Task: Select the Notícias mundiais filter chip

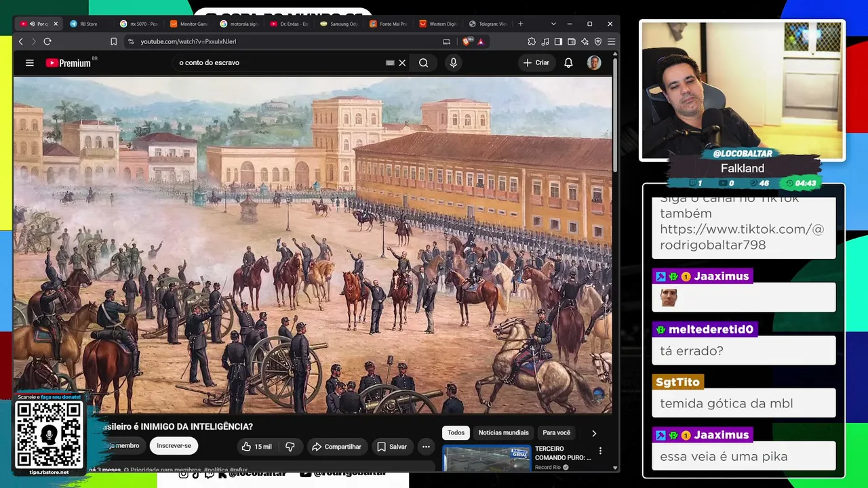Action: coord(503,433)
